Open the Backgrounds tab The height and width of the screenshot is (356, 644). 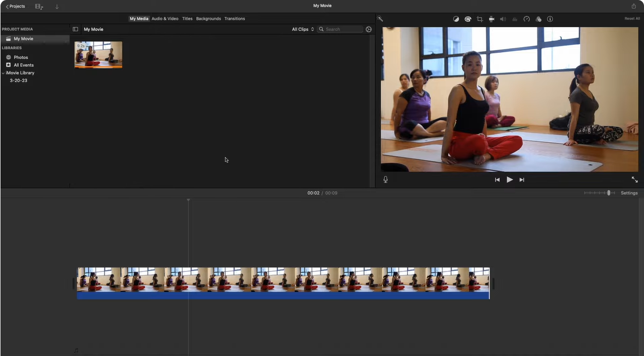[208, 19]
